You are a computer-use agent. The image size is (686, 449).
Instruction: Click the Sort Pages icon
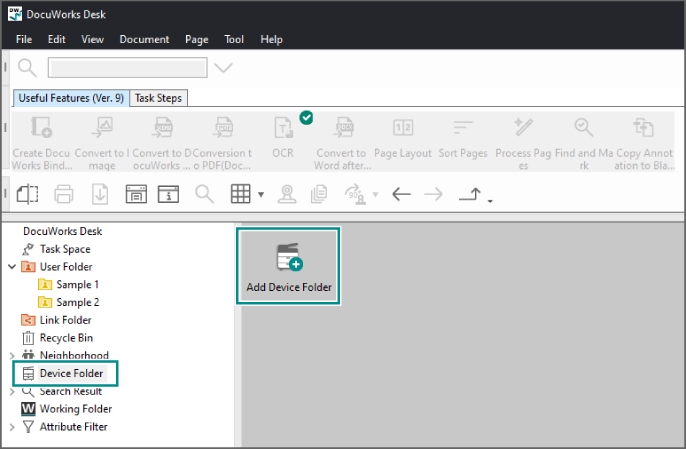[463, 128]
